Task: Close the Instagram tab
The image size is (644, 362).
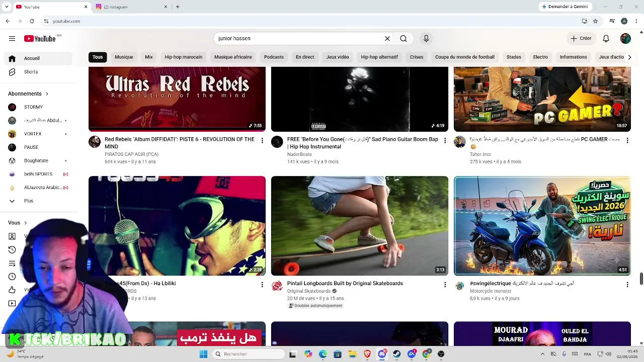Action: 166,7
